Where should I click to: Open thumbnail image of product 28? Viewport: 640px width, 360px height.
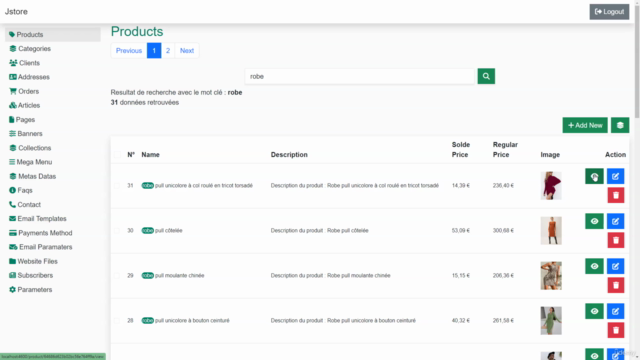coord(551,320)
